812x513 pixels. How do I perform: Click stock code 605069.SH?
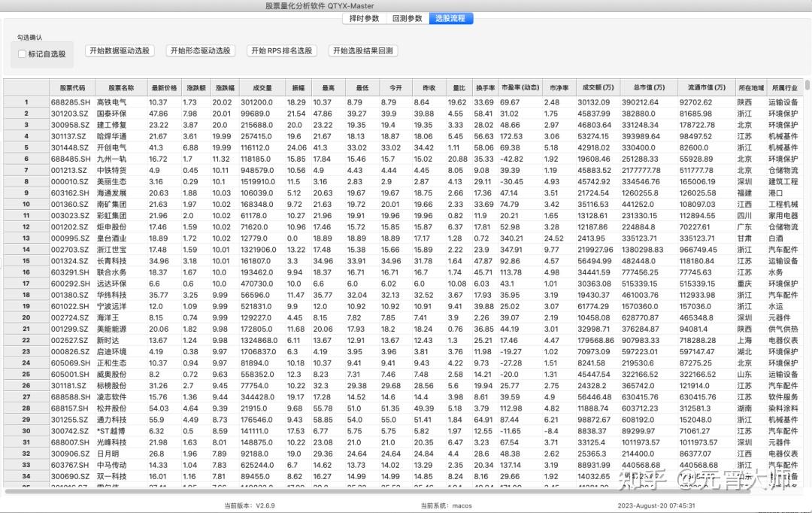pyautogui.click(x=71, y=363)
